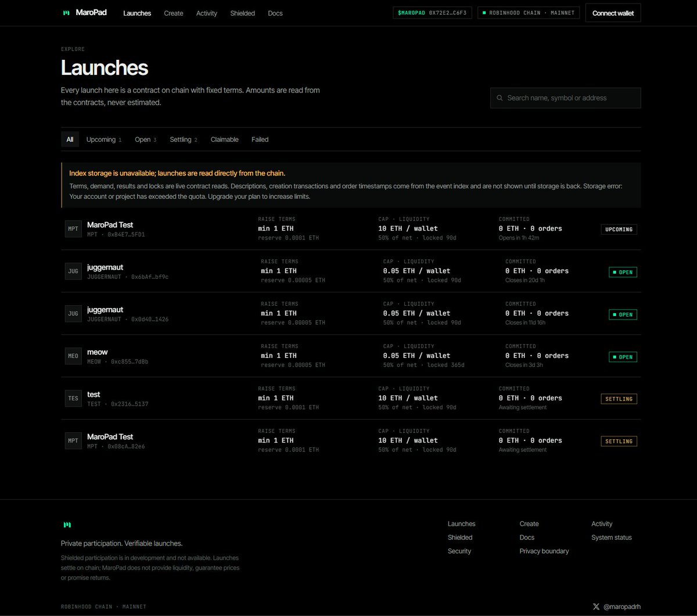Open settling MaroPad Test launch name
Image resolution: width=697 pixels, height=616 pixels.
[x=110, y=437]
